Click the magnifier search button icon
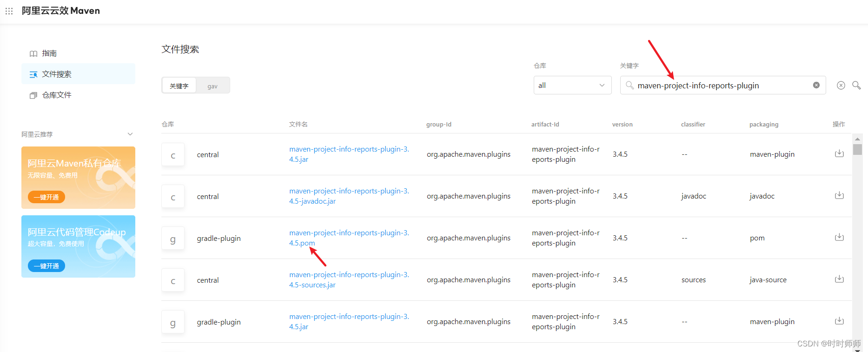The width and height of the screenshot is (868, 352). point(856,85)
